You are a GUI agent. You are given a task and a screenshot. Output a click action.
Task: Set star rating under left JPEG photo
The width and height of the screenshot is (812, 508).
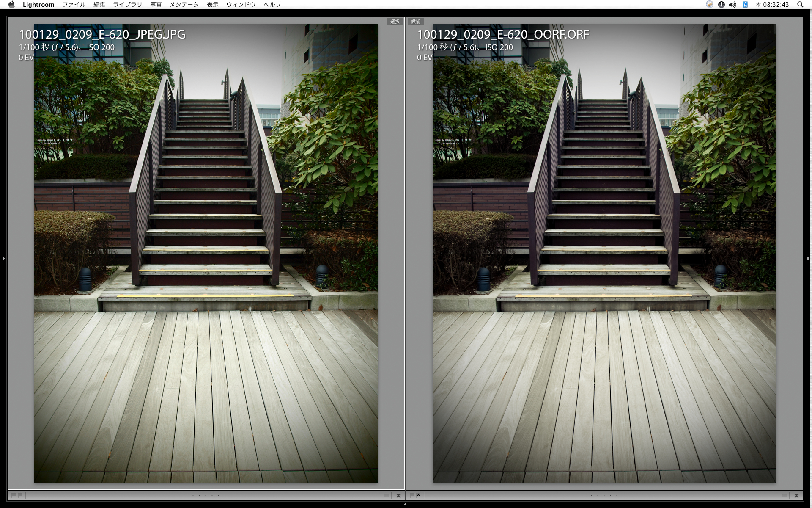pyautogui.click(x=206, y=495)
